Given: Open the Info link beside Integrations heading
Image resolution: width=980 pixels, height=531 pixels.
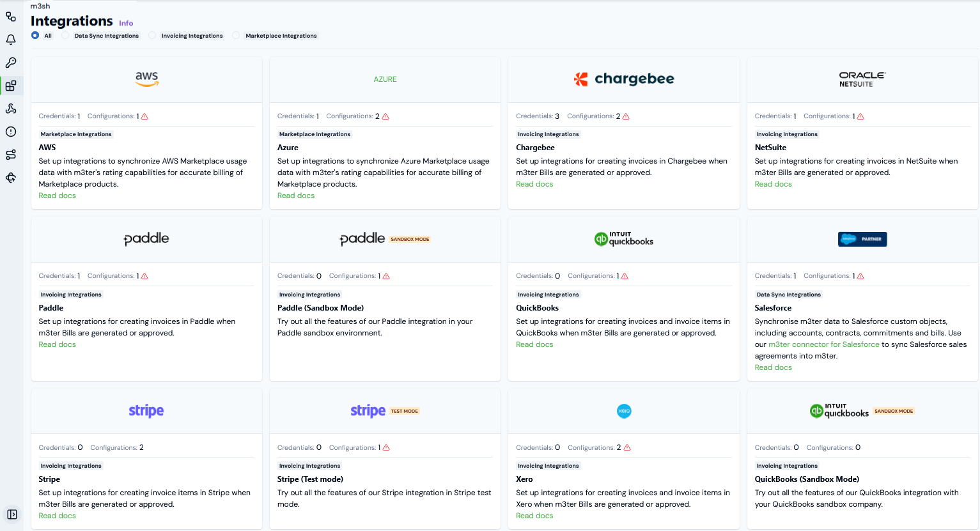Looking at the screenshot, I should pos(126,23).
